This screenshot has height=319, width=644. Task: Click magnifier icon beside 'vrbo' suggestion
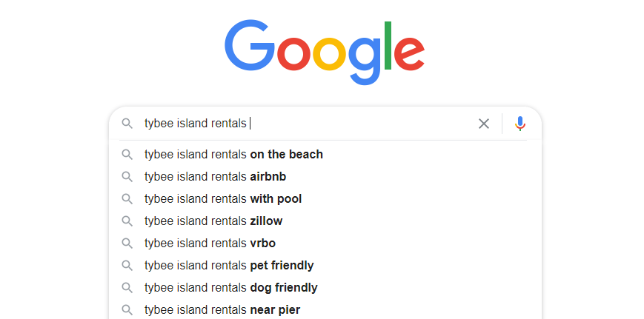click(x=127, y=244)
